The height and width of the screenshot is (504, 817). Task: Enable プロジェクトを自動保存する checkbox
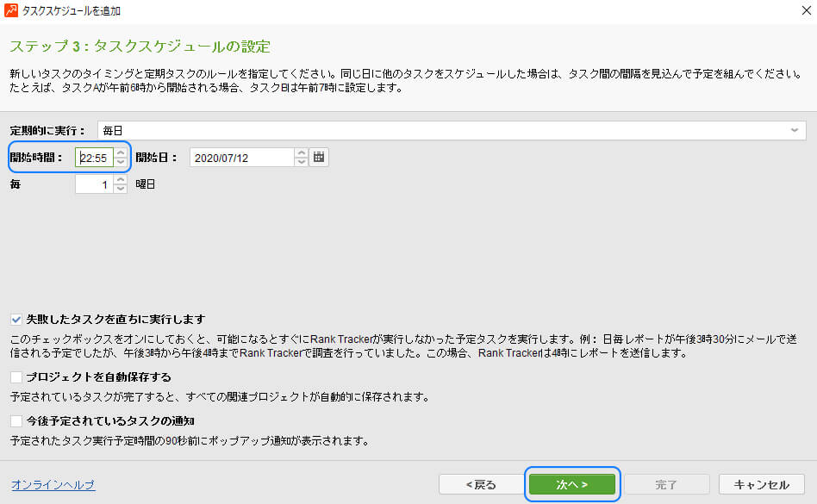pyautogui.click(x=16, y=377)
